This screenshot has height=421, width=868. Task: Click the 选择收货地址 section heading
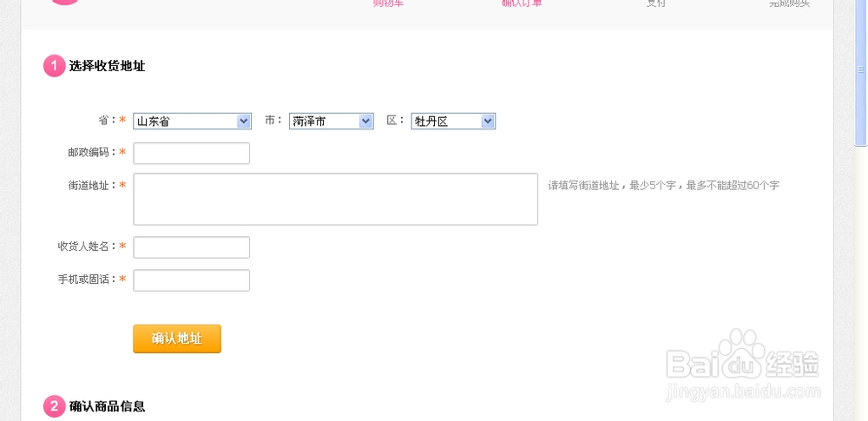pyautogui.click(x=107, y=67)
